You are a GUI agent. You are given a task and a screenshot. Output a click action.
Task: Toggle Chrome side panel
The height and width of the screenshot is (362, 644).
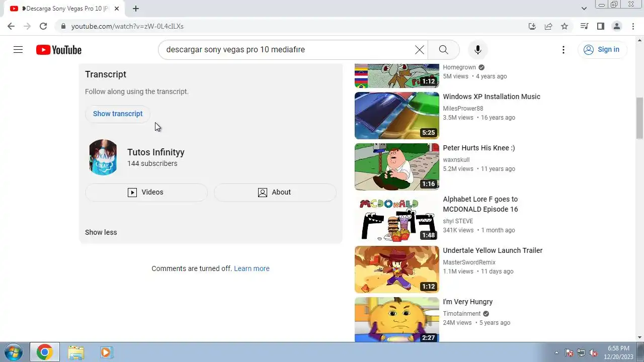(600, 26)
